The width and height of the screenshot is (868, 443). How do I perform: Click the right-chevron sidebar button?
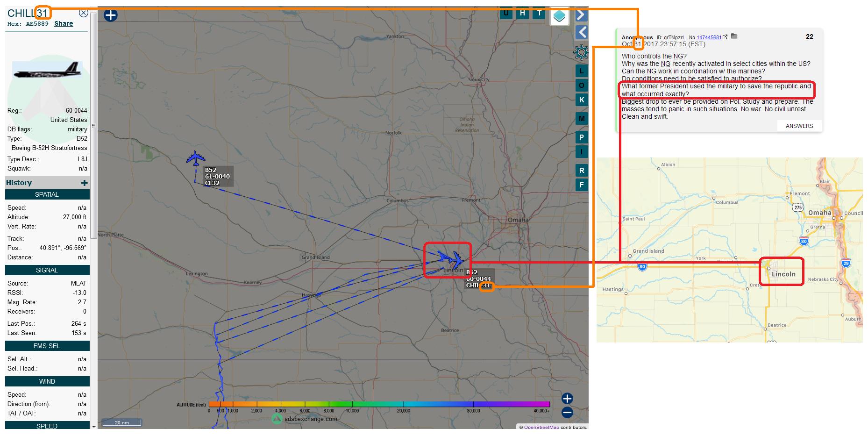581,15
